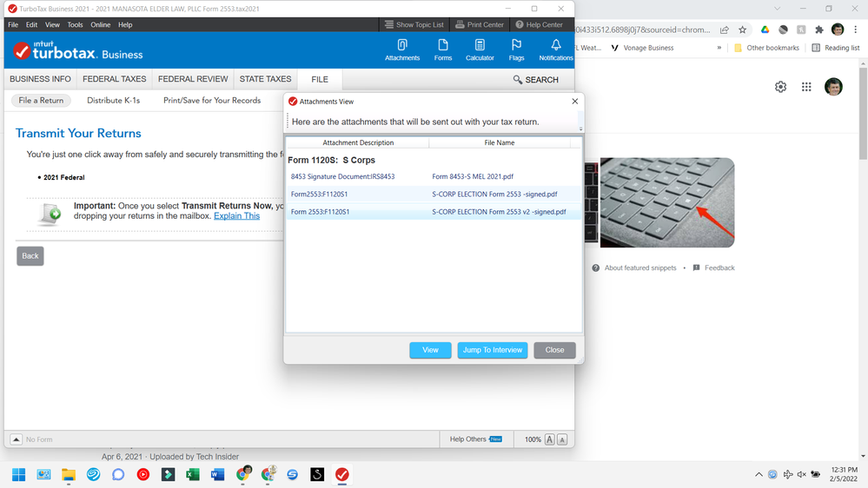Select the Form 2553:F1120S1 highlighted row
The height and width of the screenshot is (488, 868).
coord(434,212)
